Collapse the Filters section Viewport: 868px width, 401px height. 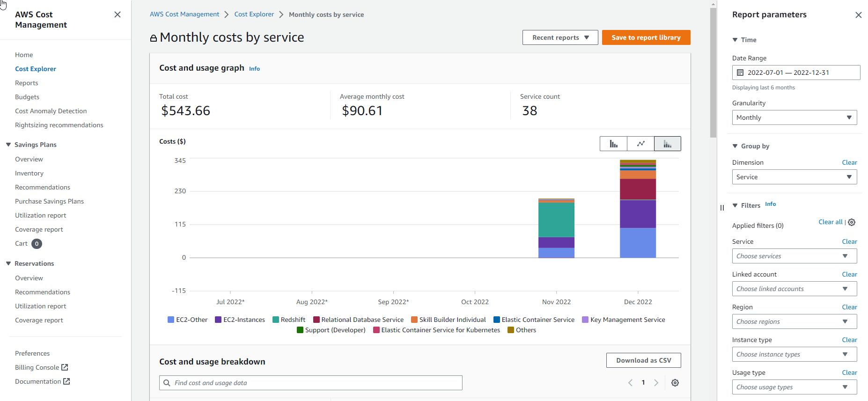pyautogui.click(x=735, y=205)
